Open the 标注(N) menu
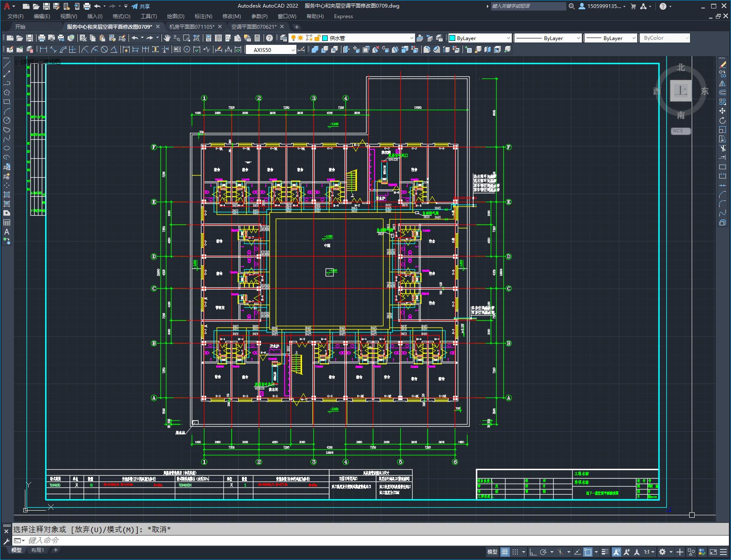 pyautogui.click(x=203, y=16)
